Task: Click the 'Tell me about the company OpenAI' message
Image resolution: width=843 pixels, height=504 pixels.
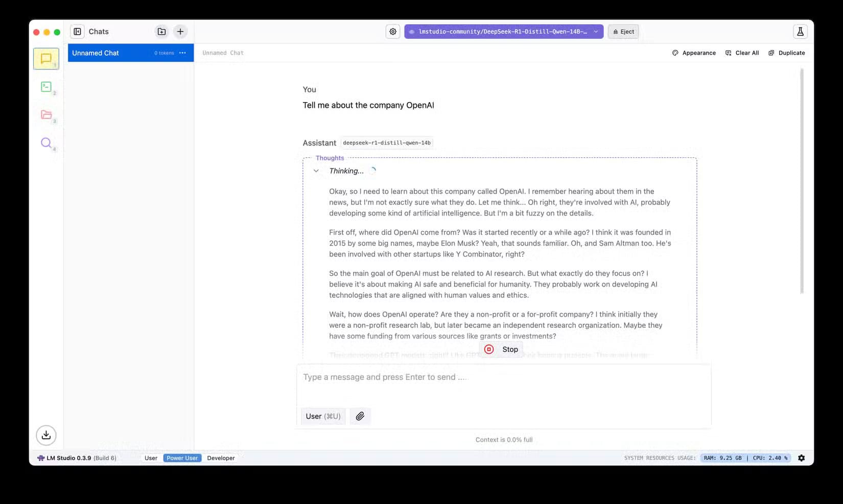Action: (368, 105)
